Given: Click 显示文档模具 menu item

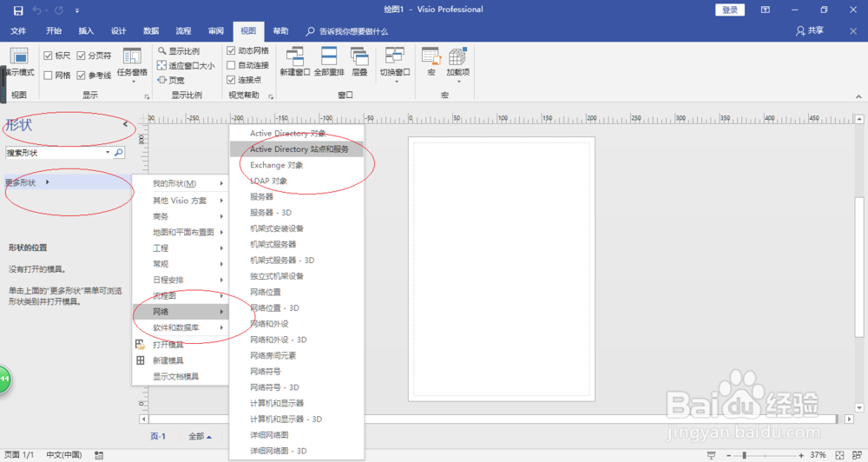Looking at the screenshot, I should tap(181, 377).
